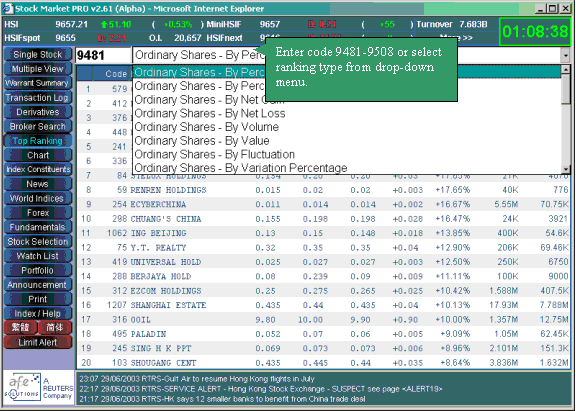Click dropdown list scroll-down arrow
The width and height of the screenshot is (576, 411).
pyautogui.click(x=566, y=169)
